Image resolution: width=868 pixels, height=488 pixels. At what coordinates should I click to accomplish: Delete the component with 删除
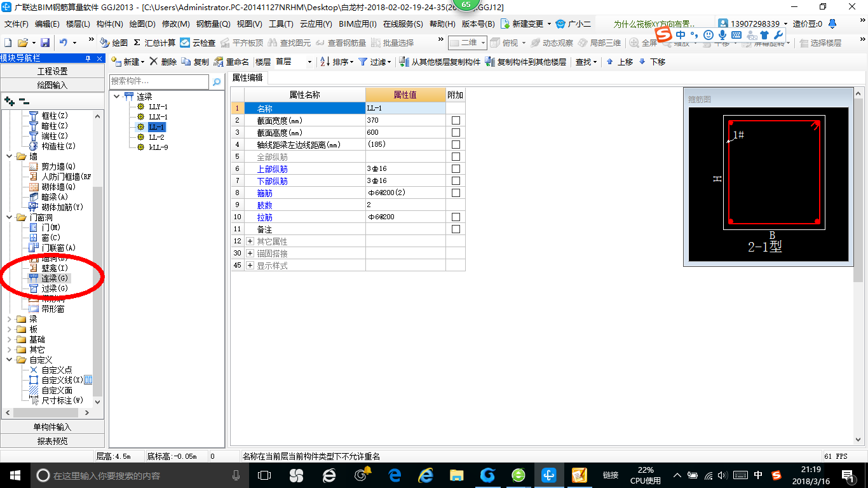tap(163, 62)
